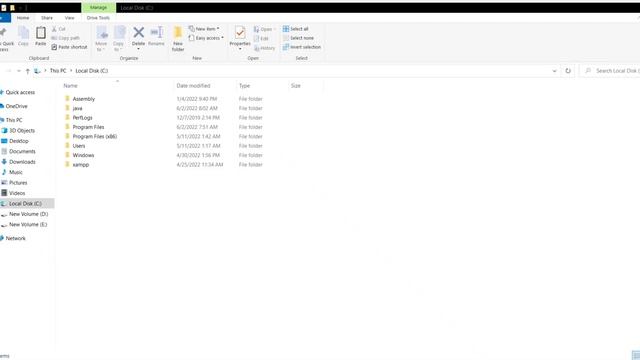Click the Properties dropdown arrow below icon
640x360 pixels.
coord(240,49)
